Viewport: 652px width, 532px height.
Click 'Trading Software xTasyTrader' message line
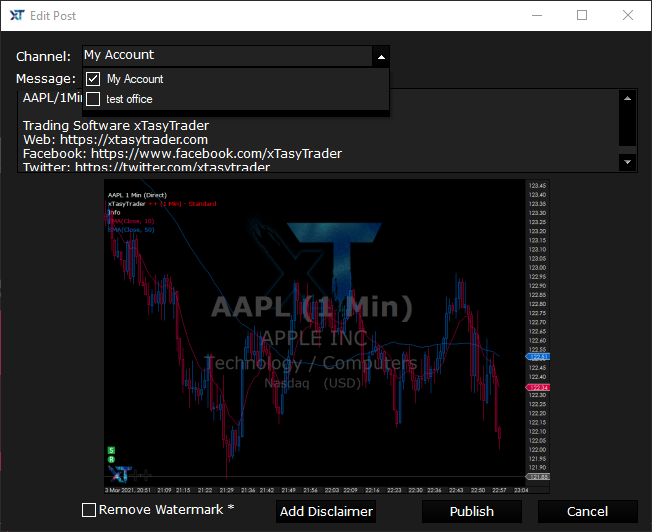point(116,126)
